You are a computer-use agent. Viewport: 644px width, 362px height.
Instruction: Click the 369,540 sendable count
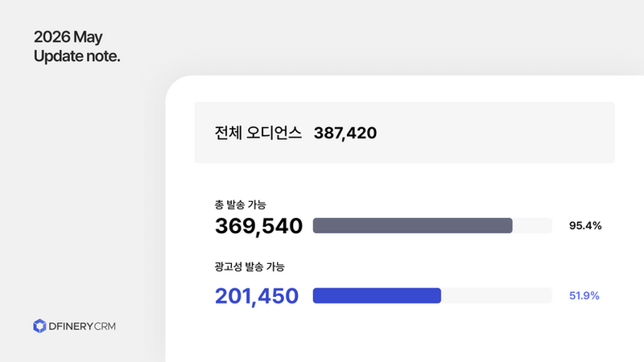coord(258,226)
